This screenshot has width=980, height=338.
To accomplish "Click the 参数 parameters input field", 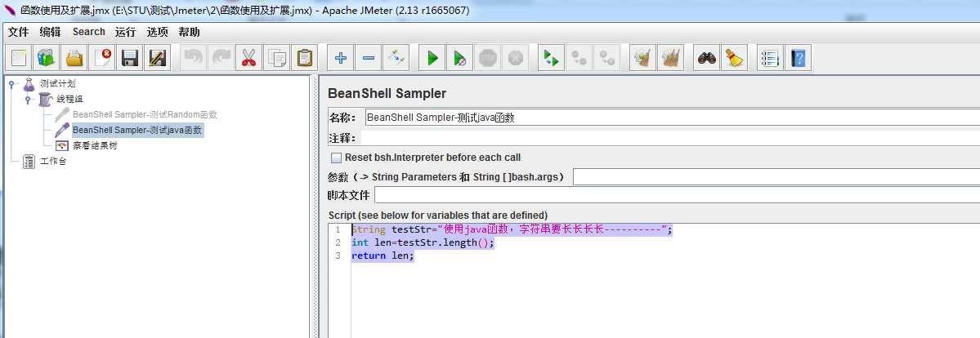I will tap(776, 177).
